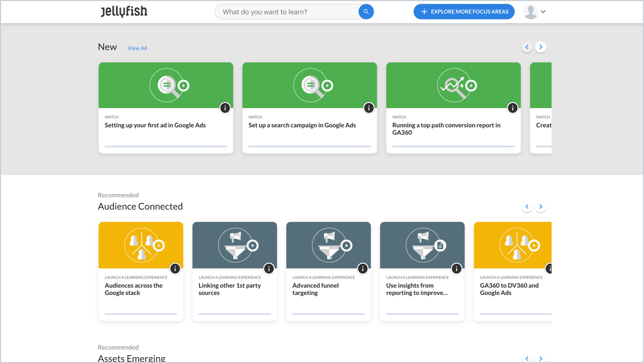Show info for Set up a search campaign card

(369, 108)
